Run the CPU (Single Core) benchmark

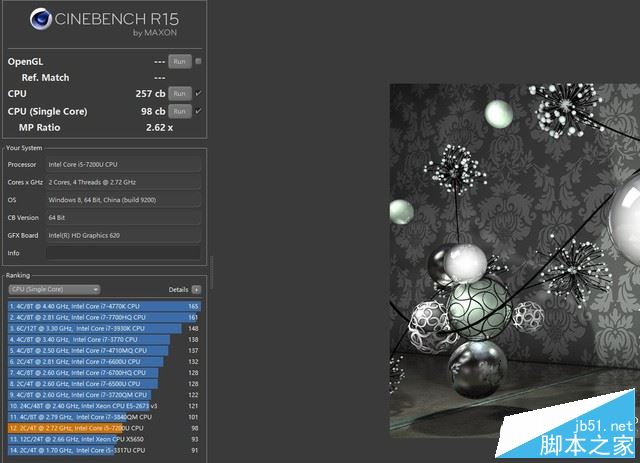tap(180, 111)
